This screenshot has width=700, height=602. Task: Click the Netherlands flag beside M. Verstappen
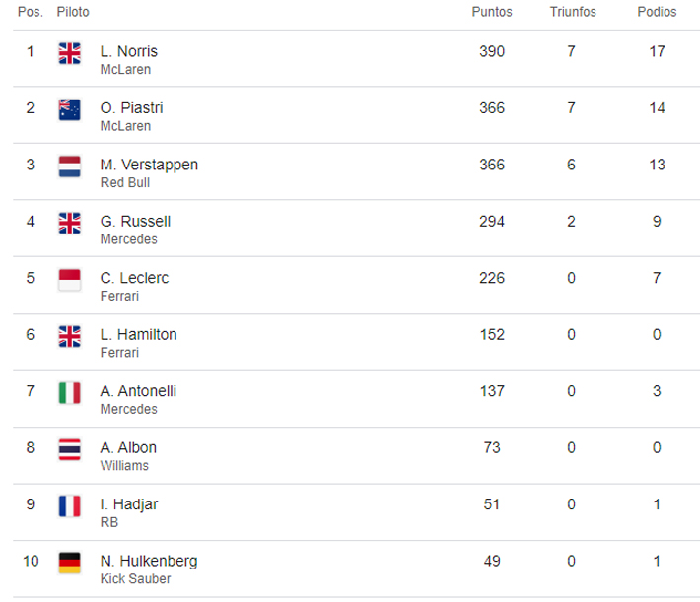pyautogui.click(x=69, y=166)
